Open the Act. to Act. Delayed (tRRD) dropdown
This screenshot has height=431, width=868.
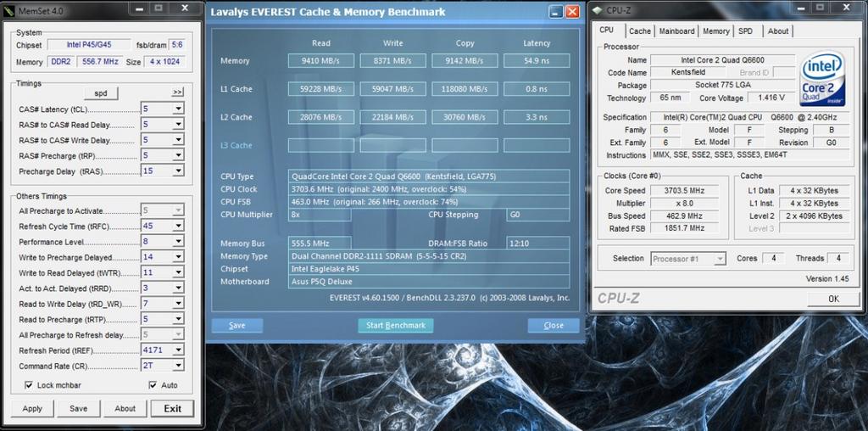tap(178, 288)
